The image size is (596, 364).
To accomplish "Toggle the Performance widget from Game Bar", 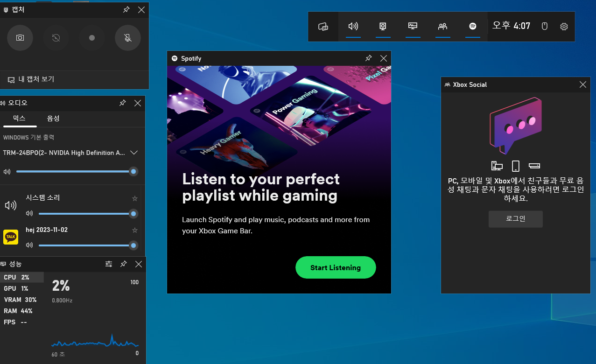I will click(x=413, y=27).
